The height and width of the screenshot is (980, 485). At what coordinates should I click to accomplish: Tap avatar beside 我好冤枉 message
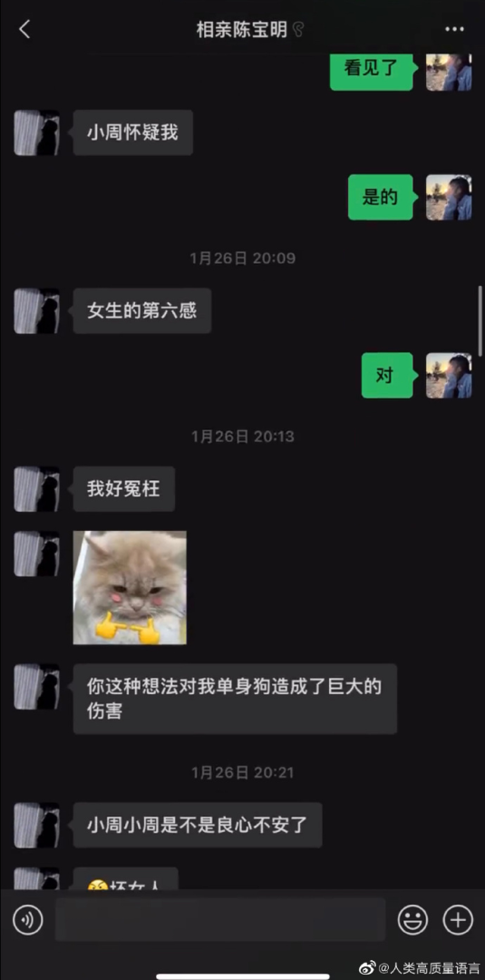(x=37, y=489)
